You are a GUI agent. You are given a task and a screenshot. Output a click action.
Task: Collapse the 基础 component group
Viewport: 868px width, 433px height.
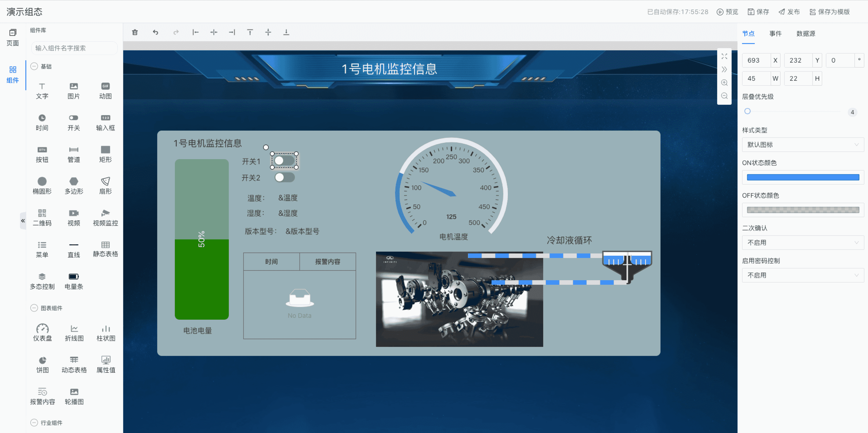[34, 66]
